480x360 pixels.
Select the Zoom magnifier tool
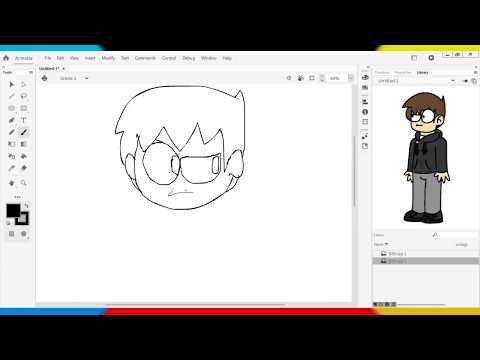[x=24, y=183]
